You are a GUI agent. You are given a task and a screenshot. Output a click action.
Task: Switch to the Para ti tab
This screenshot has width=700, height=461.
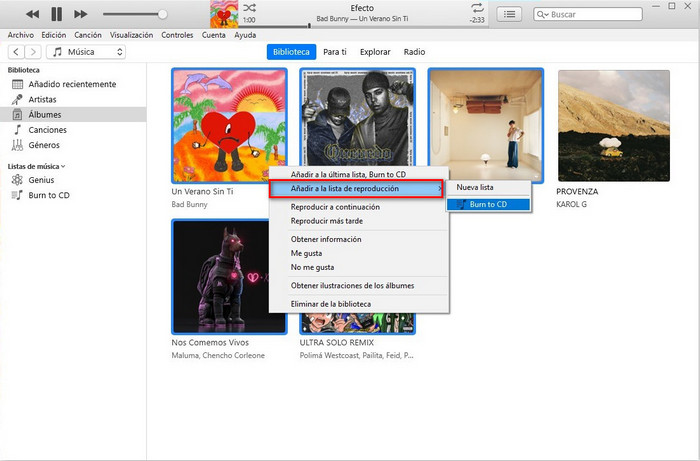335,52
